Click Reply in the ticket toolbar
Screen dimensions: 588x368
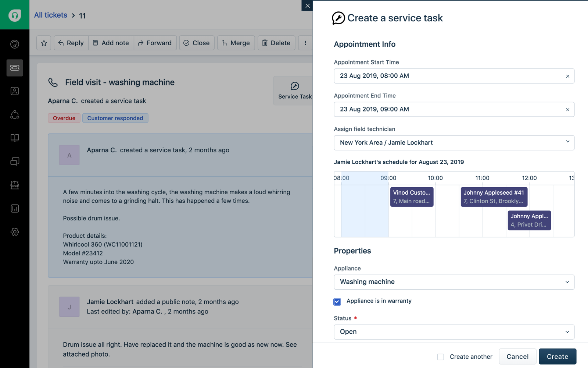click(x=71, y=43)
